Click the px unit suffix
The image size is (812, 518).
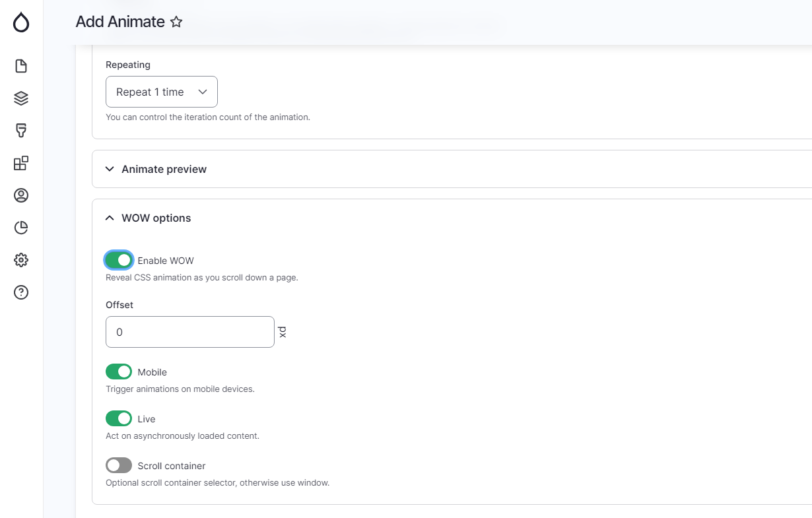[x=283, y=332]
